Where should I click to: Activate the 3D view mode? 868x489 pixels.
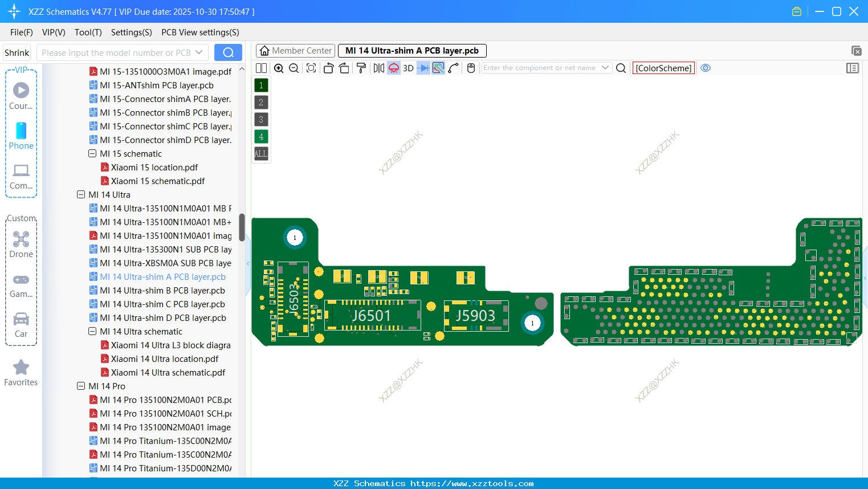pos(407,68)
